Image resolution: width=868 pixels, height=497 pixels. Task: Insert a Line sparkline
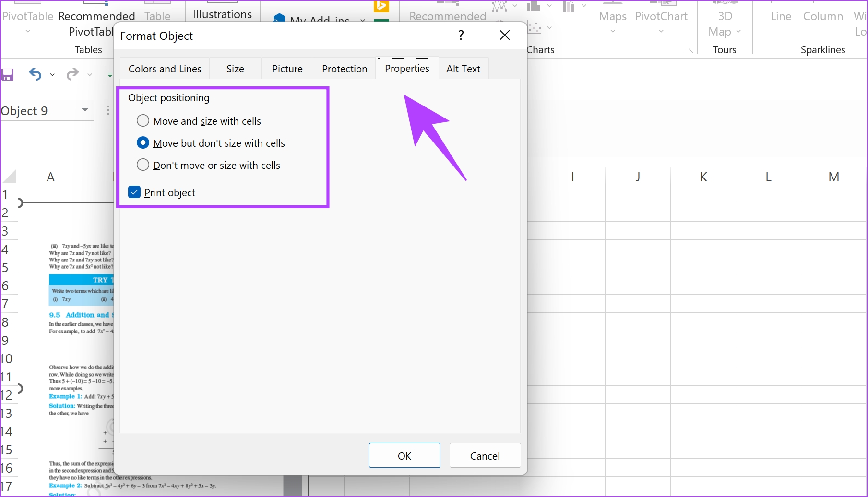(781, 16)
